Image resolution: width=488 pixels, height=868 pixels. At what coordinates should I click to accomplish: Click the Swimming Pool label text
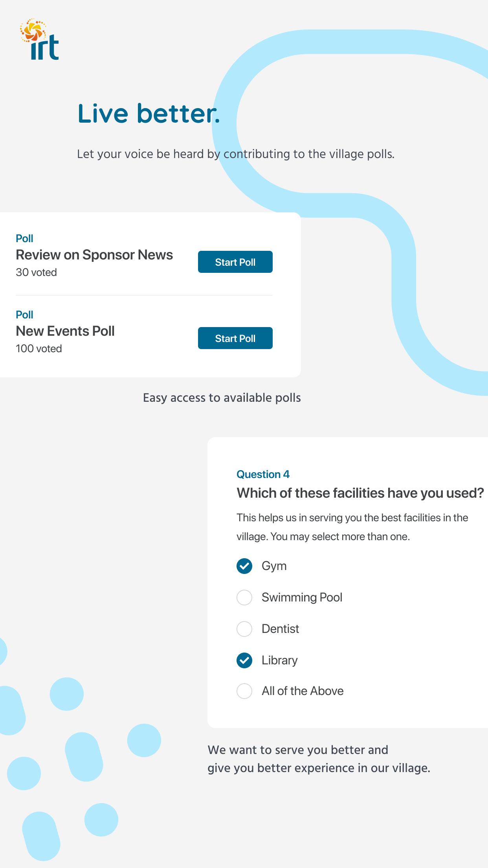[x=302, y=598]
